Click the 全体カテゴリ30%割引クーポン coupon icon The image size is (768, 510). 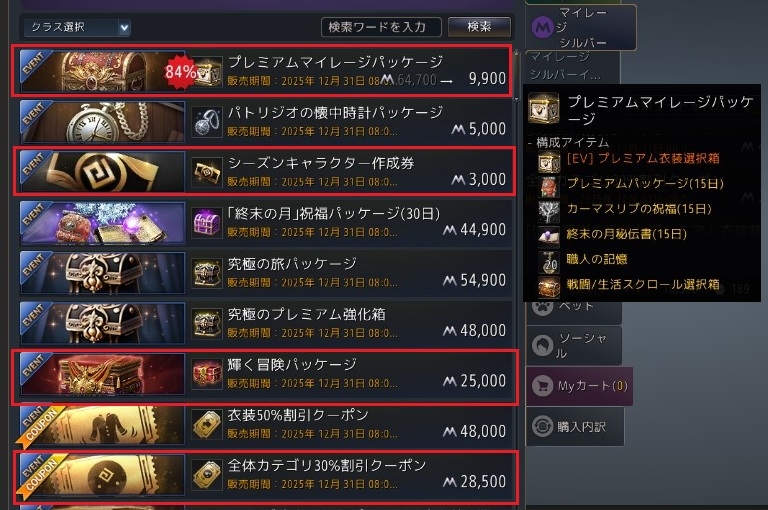pos(206,475)
